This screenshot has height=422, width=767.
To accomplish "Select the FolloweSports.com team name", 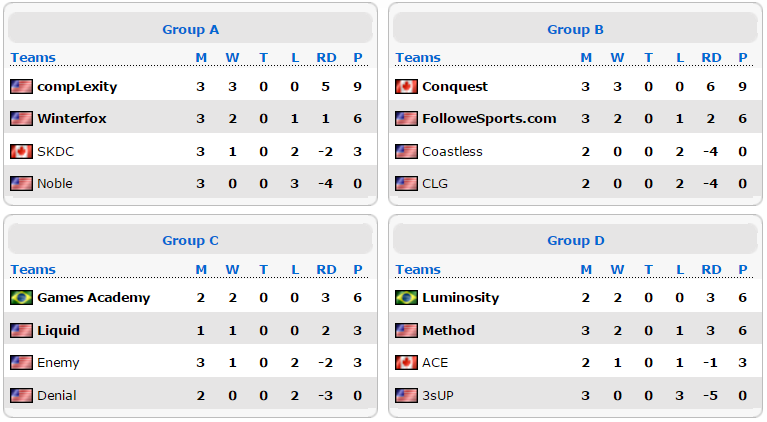I will [x=489, y=119].
